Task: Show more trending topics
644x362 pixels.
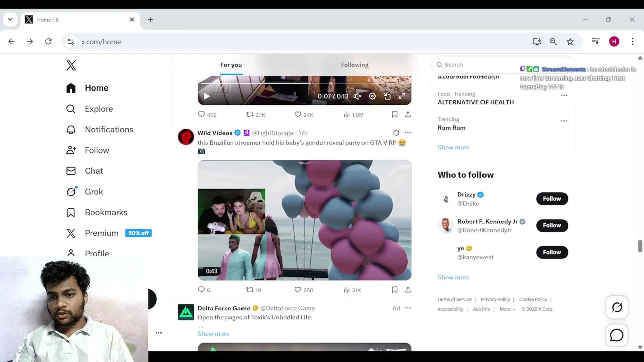Action: click(x=453, y=147)
